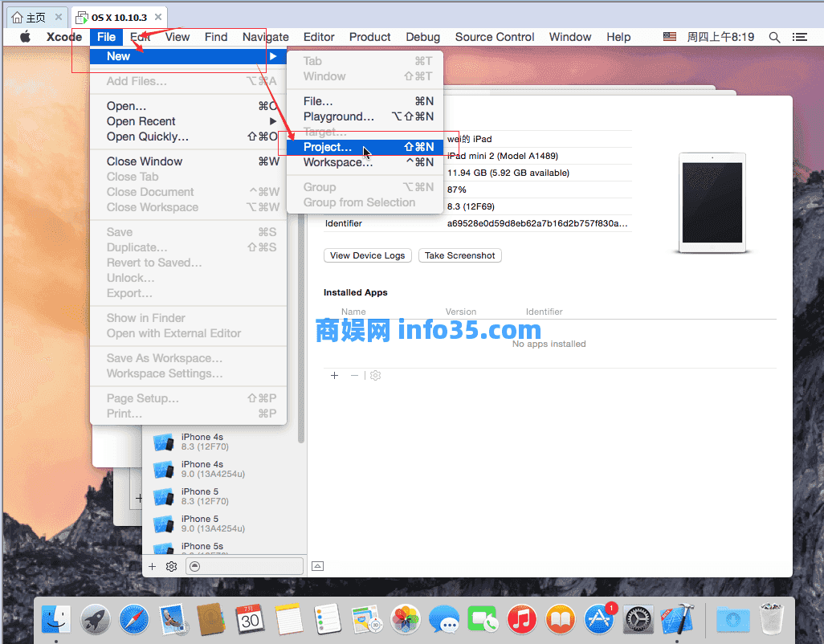The width and height of the screenshot is (824, 644).
Task: Open the App Store with update badge
Action: [599, 619]
